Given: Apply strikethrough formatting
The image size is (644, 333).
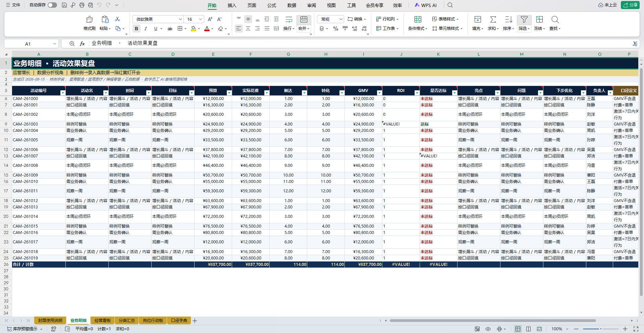Looking at the screenshot, I should point(170,29).
